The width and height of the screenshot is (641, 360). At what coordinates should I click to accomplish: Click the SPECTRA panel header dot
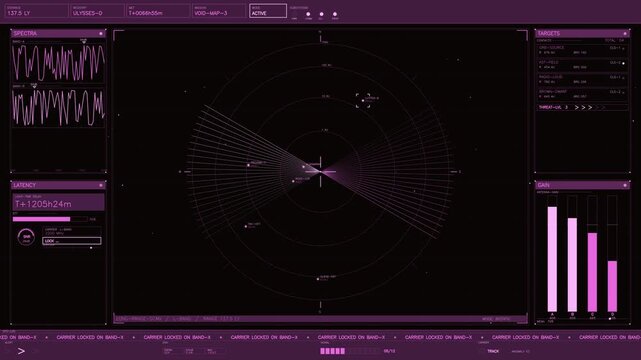click(x=101, y=34)
